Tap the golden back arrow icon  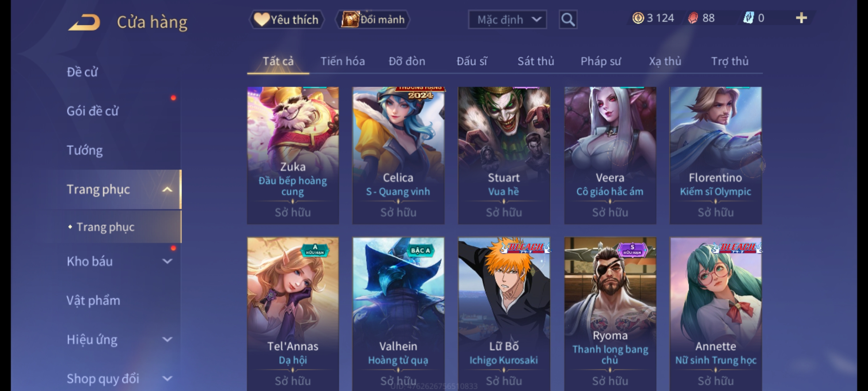tap(84, 23)
